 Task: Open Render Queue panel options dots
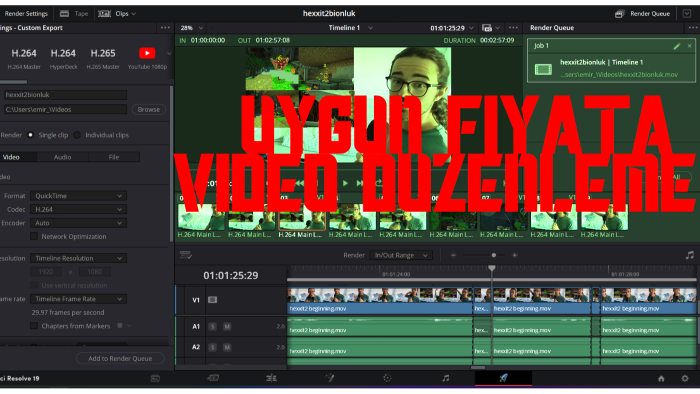point(693,28)
